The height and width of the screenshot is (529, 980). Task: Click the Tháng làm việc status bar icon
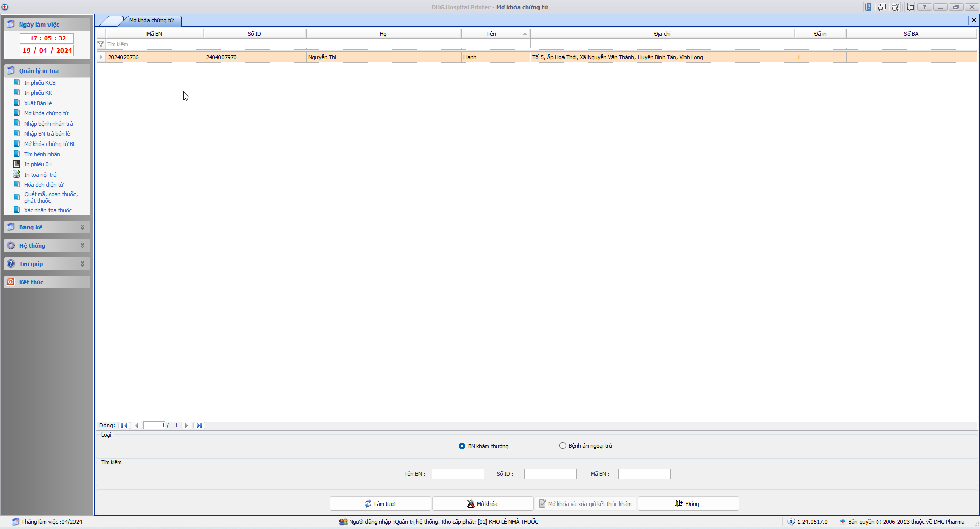pyautogui.click(x=15, y=522)
